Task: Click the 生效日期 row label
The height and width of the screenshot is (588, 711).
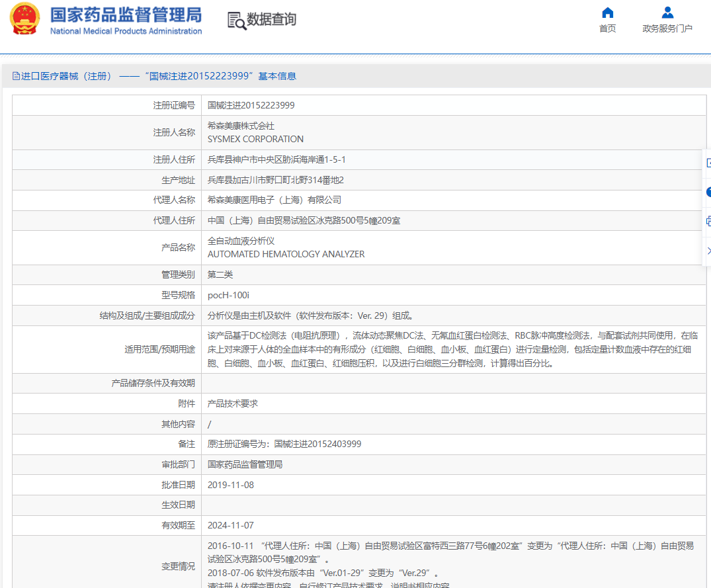Action: [x=178, y=505]
